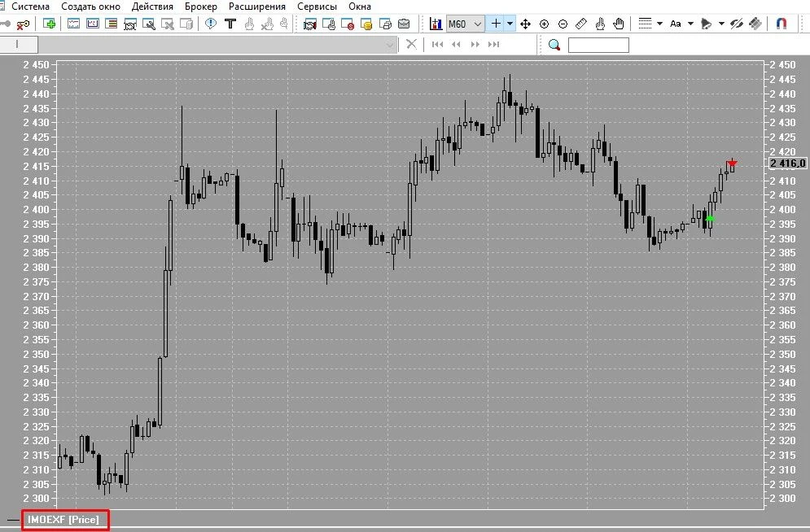Click the rewind double-arrow button
This screenshot has width=810, height=532.
[x=456, y=45]
